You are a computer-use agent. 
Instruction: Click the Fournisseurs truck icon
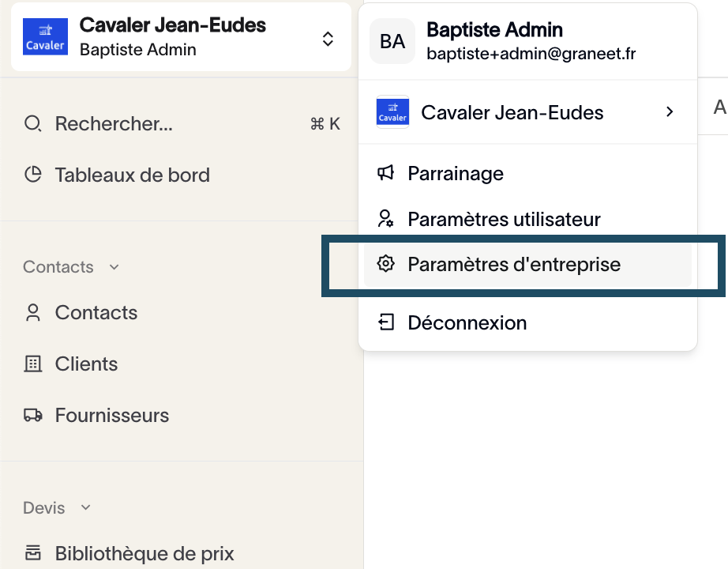click(x=32, y=416)
